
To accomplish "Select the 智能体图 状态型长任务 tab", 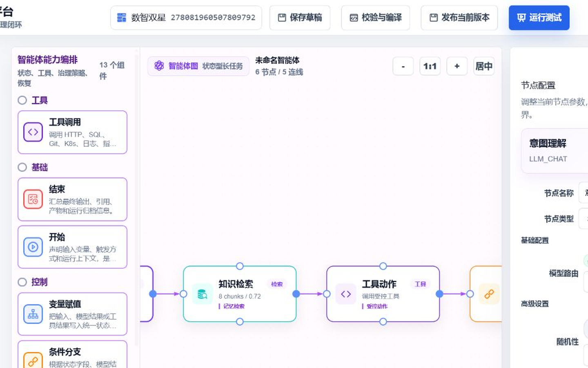I will pyautogui.click(x=198, y=66).
